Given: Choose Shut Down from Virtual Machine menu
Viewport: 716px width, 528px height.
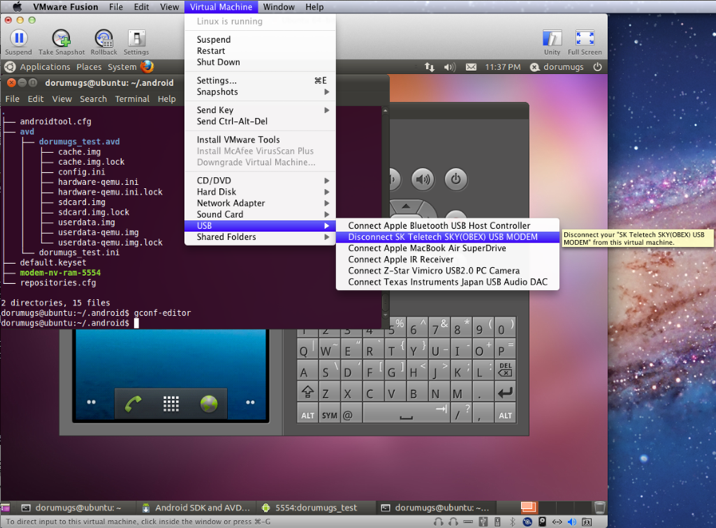Looking at the screenshot, I should [260, 62].
